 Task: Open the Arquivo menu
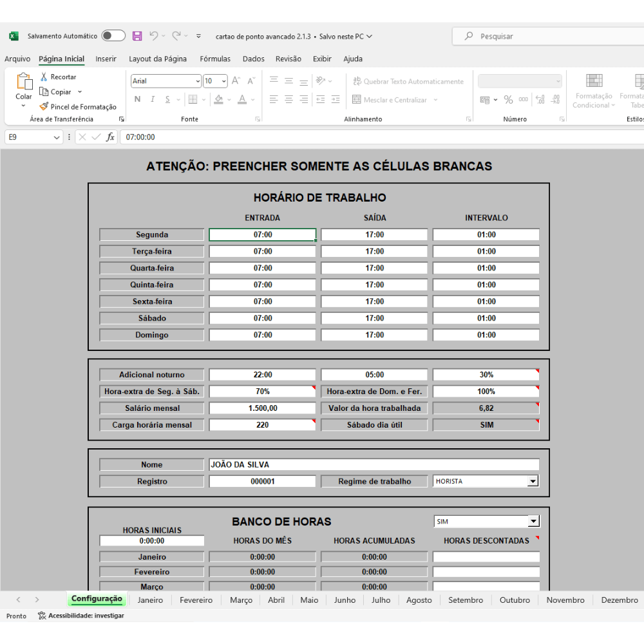(17, 59)
